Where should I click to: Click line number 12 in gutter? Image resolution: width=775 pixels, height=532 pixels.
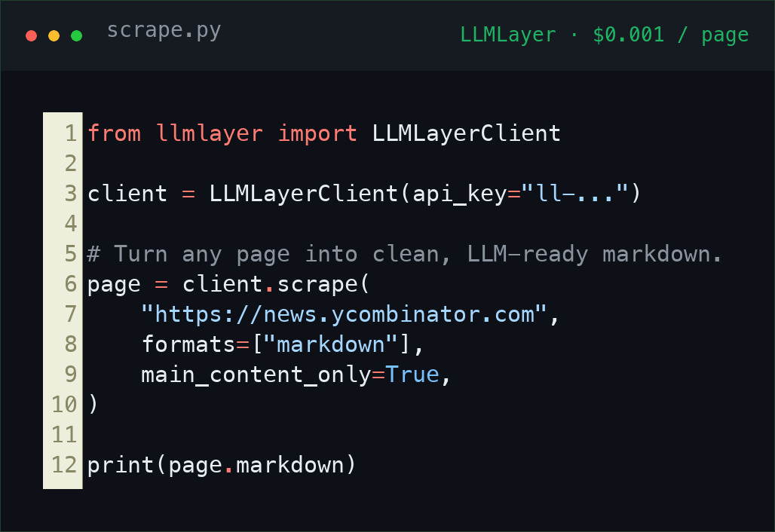[x=64, y=465]
